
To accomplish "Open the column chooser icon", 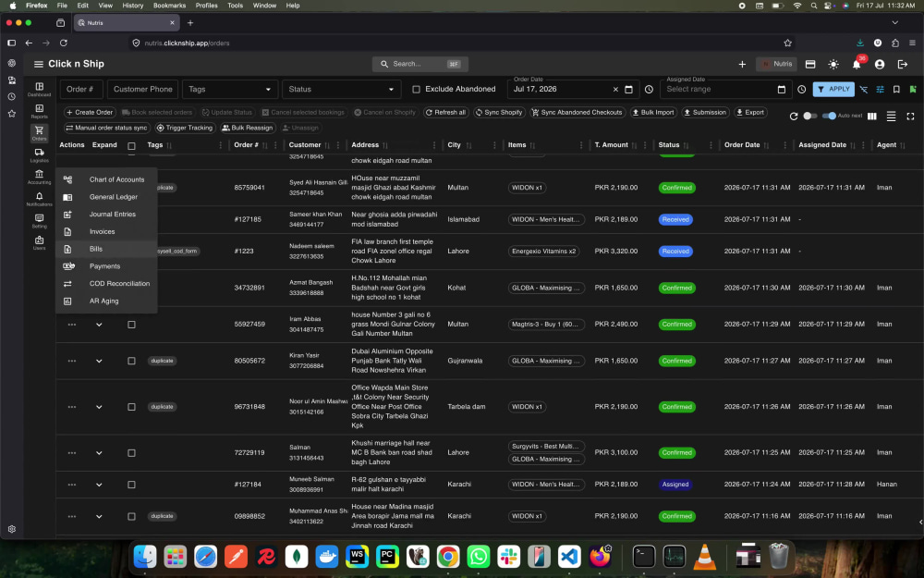I will (872, 117).
